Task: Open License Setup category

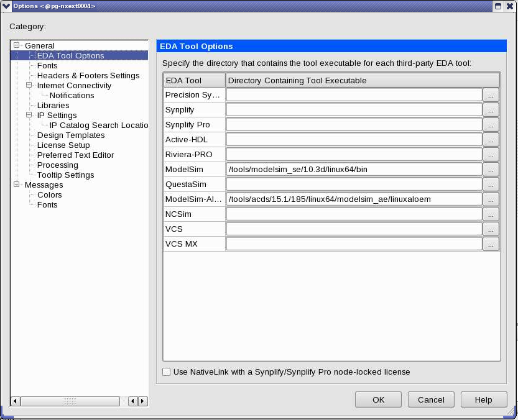Action: 63,145
